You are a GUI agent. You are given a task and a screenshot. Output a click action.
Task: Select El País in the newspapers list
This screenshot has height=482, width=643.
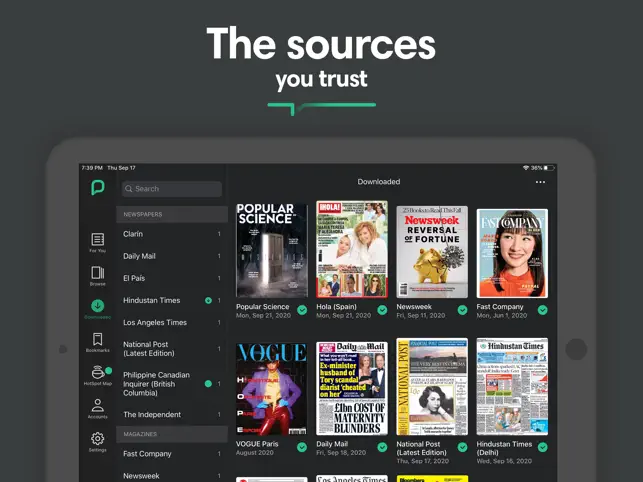tap(172, 278)
